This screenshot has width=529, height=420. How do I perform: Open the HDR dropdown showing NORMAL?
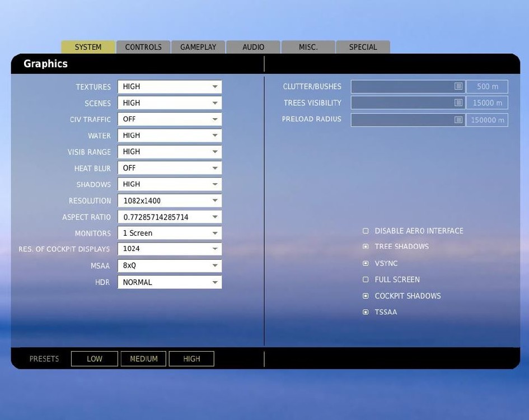click(x=170, y=282)
